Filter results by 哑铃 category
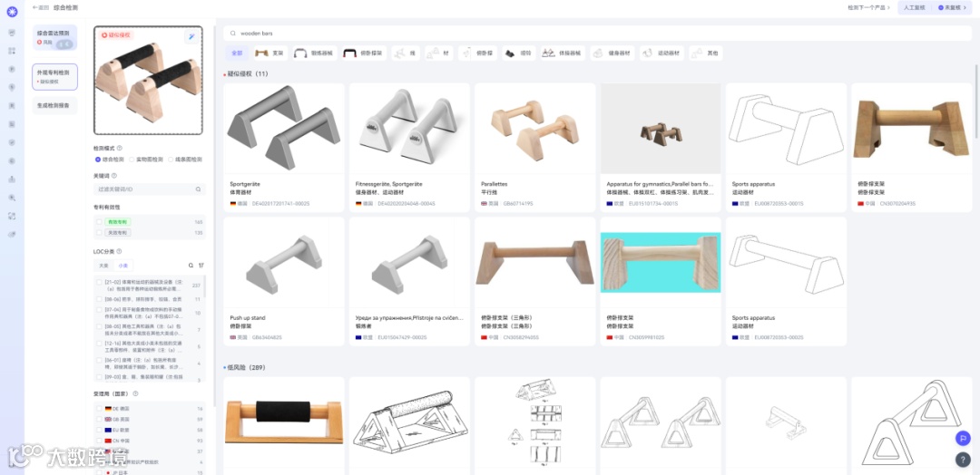Image resolution: width=980 pixels, height=475 pixels. click(519, 53)
